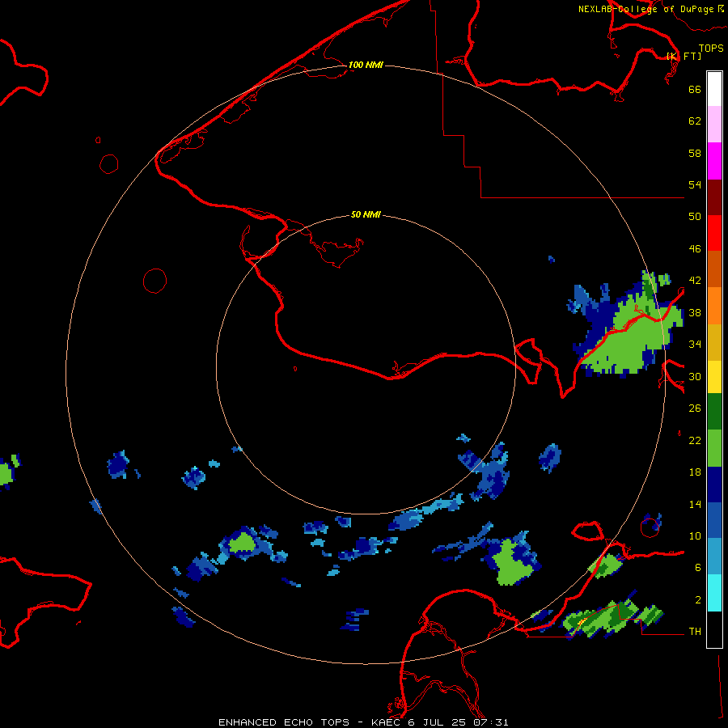Click the Enhanced Echo Tops KAEC caption

[363, 722]
